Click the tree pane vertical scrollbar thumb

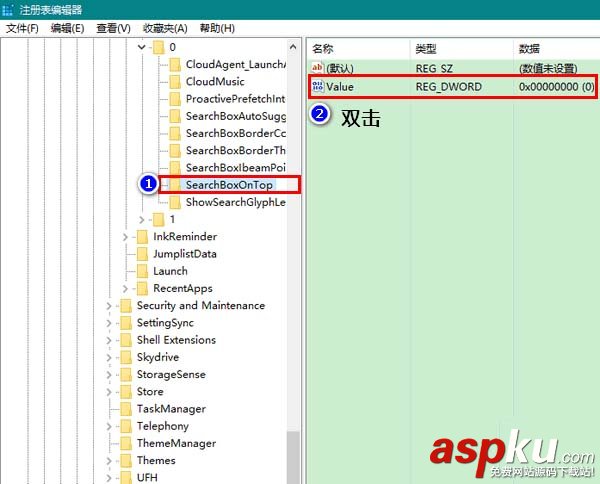[x=293, y=457]
